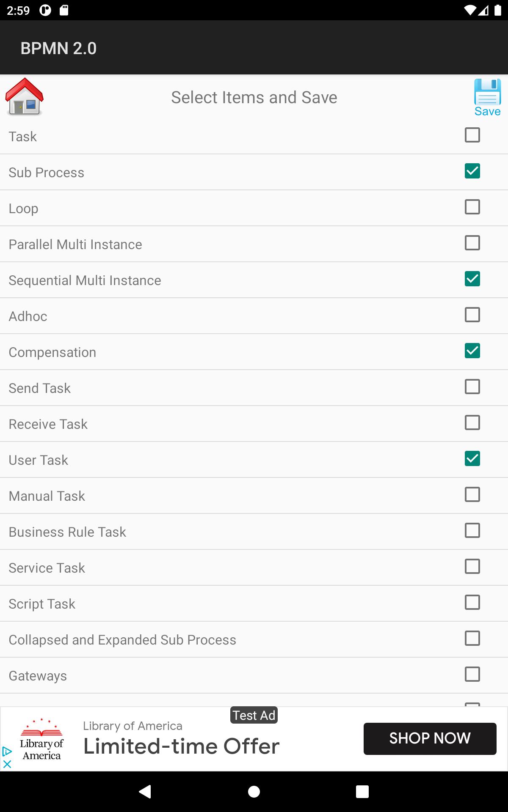Open recent apps square button
508x812 pixels.
tap(362, 791)
